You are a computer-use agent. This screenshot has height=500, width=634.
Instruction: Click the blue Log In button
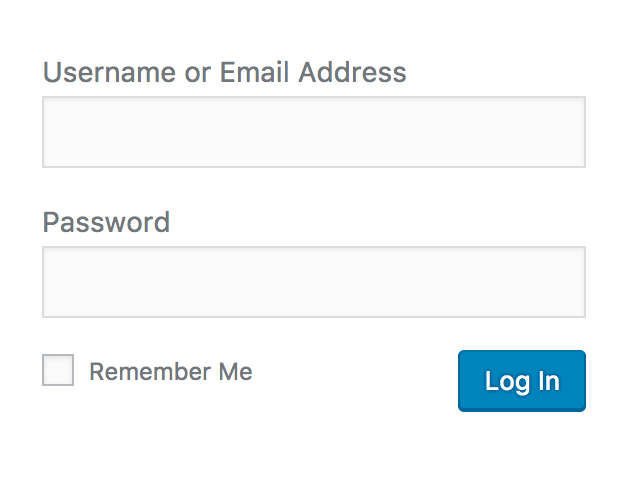521,380
